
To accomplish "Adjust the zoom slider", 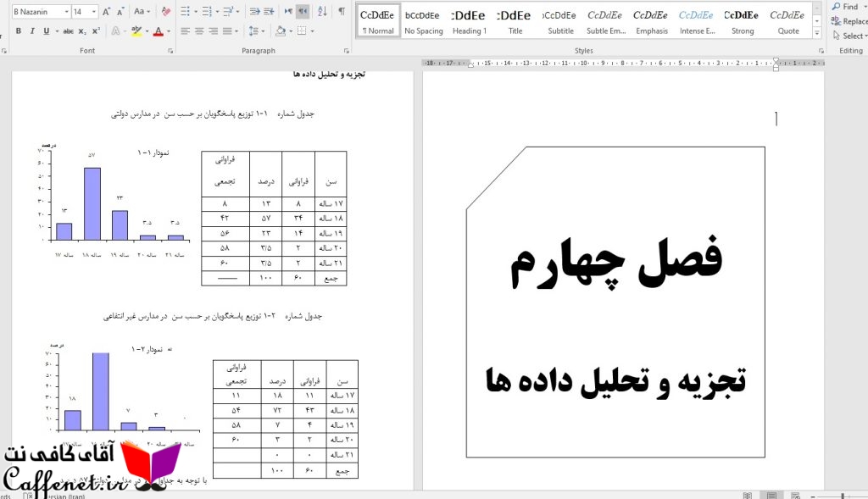I will tap(842, 496).
